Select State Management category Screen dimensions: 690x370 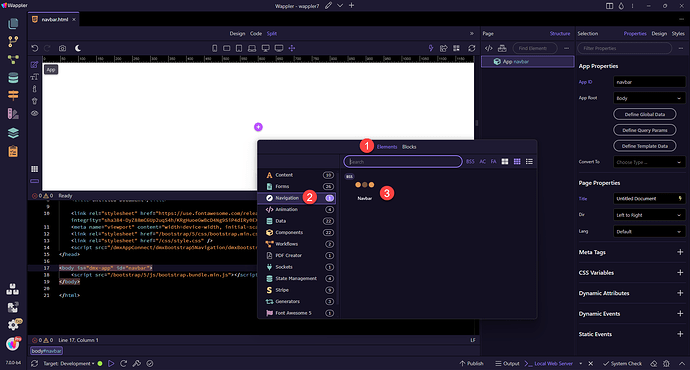(297, 278)
